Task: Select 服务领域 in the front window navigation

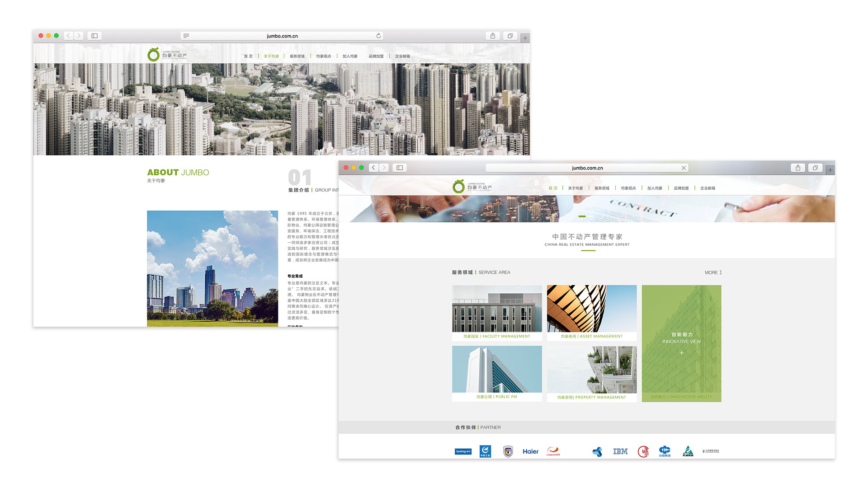Action: coord(602,188)
